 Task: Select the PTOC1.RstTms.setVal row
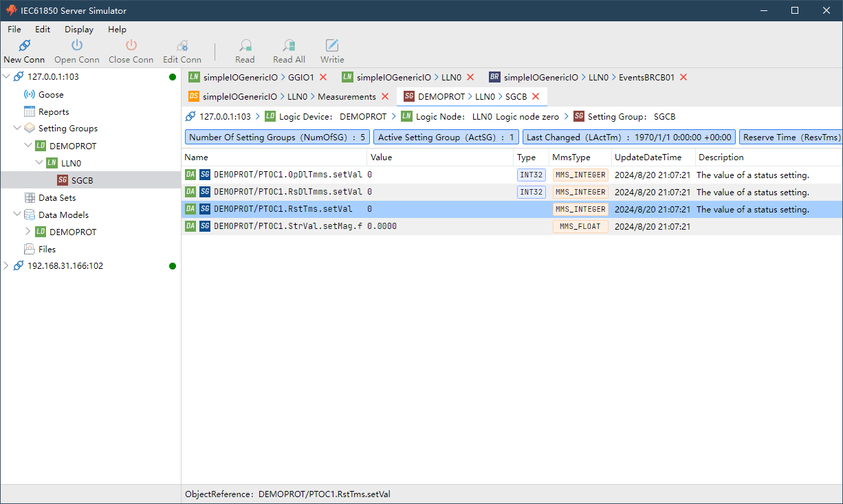tap(512, 210)
